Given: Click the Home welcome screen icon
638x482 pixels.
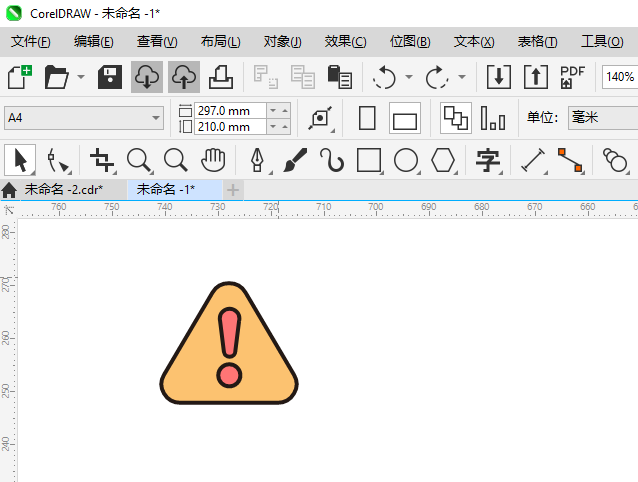Looking at the screenshot, I should tap(9, 190).
